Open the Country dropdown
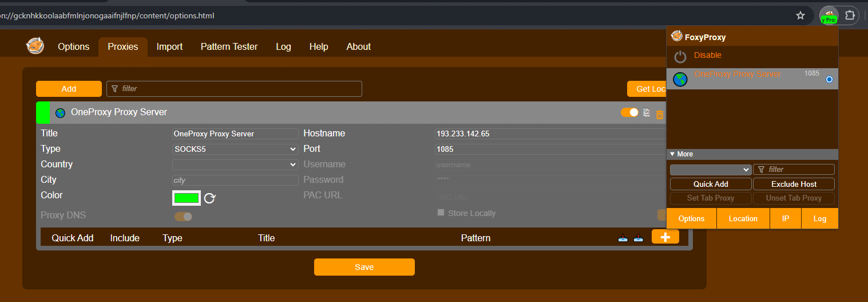 [x=235, y=164]
